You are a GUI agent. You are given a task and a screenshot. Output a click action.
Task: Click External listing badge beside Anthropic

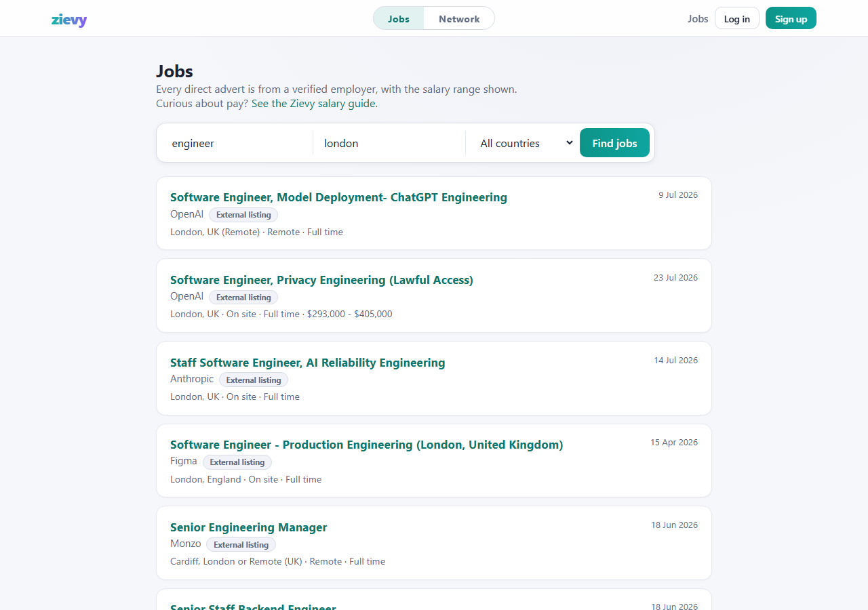[x=254, y=380]
